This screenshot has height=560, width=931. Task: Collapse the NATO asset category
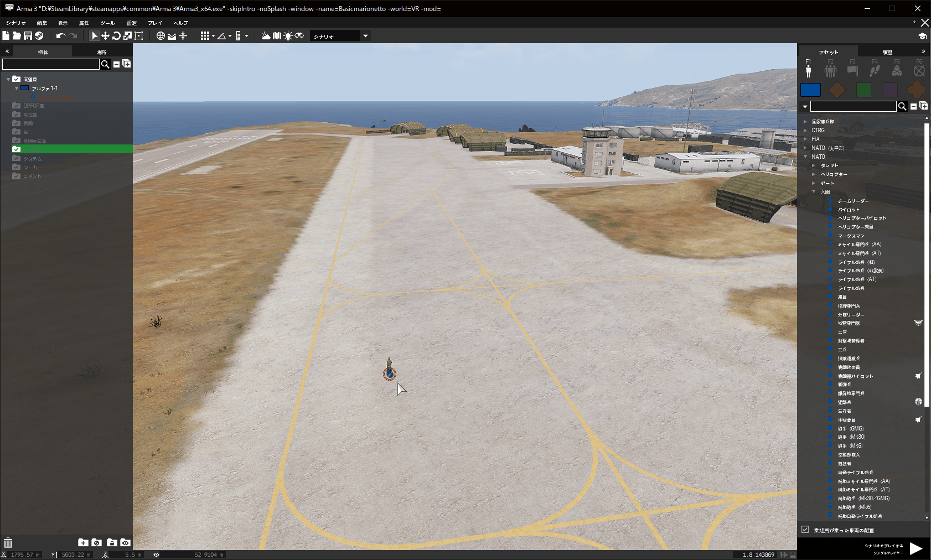805,157
